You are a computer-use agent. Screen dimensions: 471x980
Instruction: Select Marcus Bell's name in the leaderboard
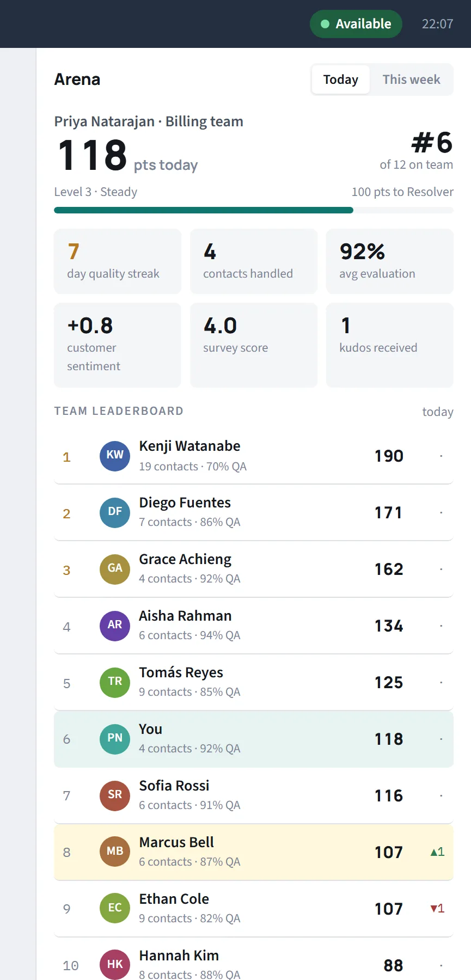[176, 842]
